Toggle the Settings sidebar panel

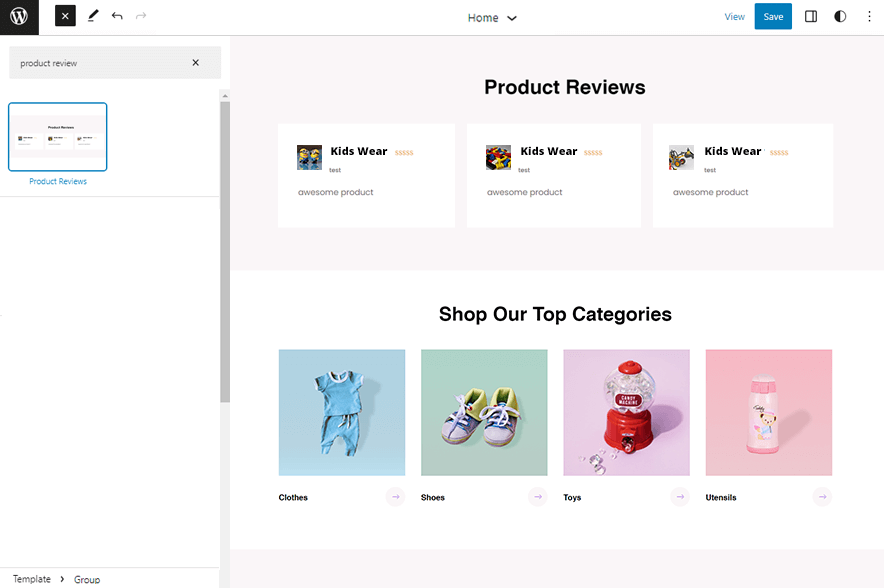(810, 16)
